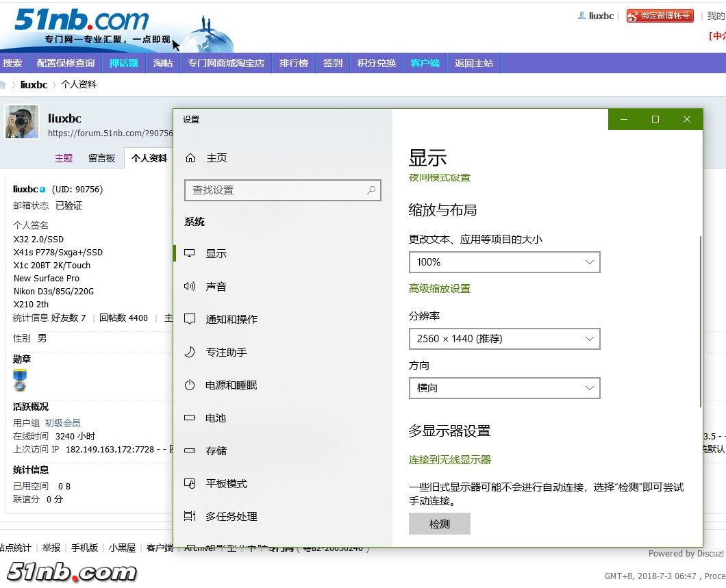
Task: Open the orientation (横向) dropdown
Action: point(504,388)
